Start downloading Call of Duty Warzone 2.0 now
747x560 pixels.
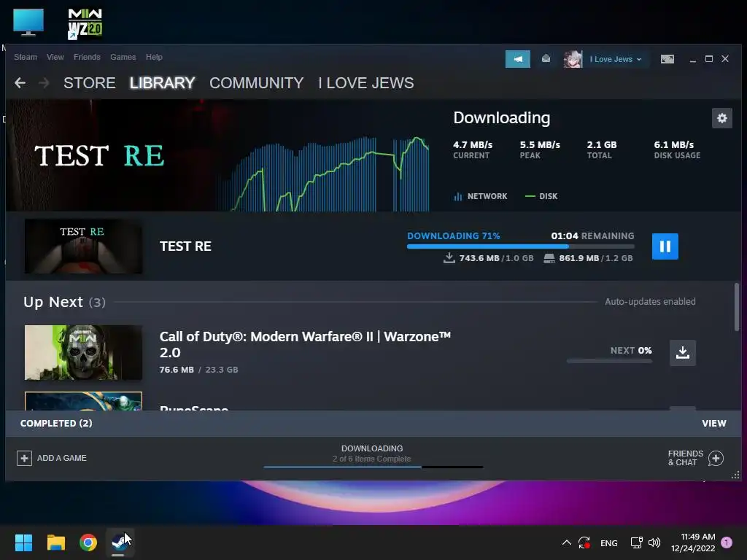click(682, 352)
